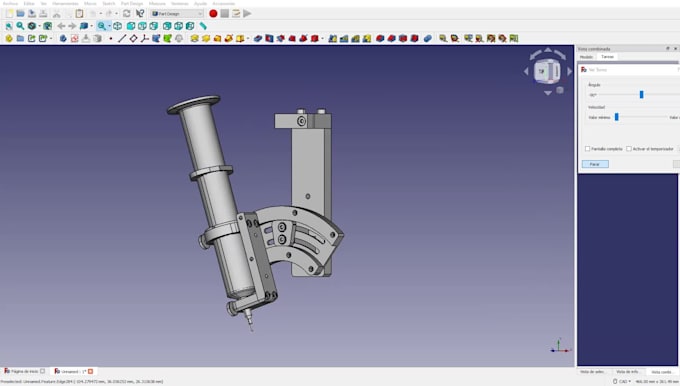Click the Paste clipboard icon

pyautogui.click(x=79, y=14)
